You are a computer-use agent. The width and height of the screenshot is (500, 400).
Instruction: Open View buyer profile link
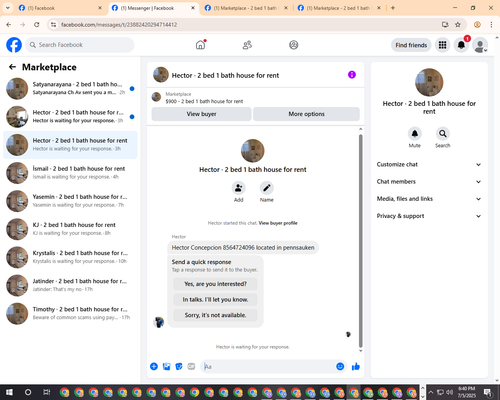pyautogui.click(x=278, y=223)
